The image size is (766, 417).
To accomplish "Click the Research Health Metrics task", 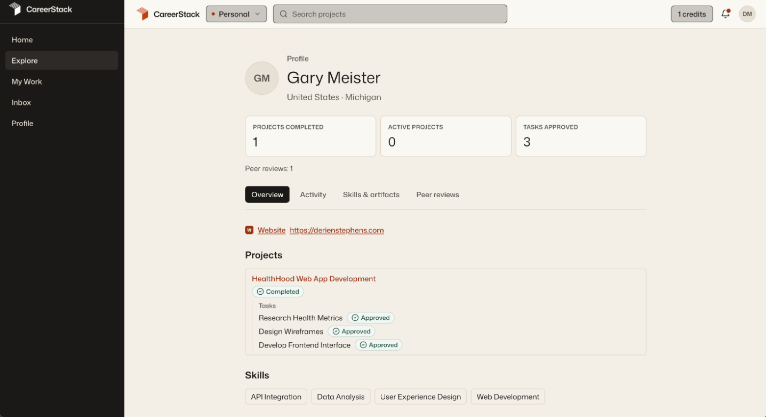I will point(300,318).
